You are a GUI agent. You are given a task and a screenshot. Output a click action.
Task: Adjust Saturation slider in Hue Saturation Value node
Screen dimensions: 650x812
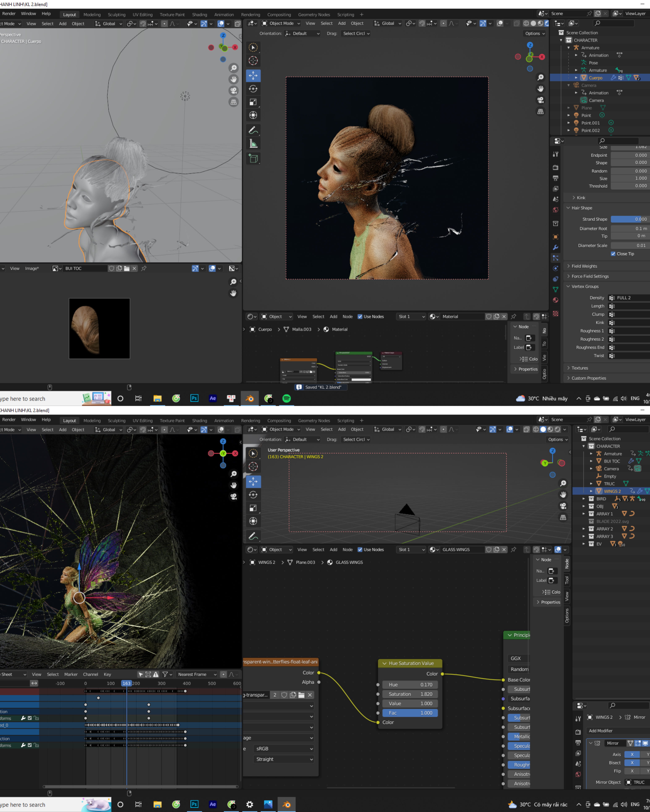(x=410, y=694)
